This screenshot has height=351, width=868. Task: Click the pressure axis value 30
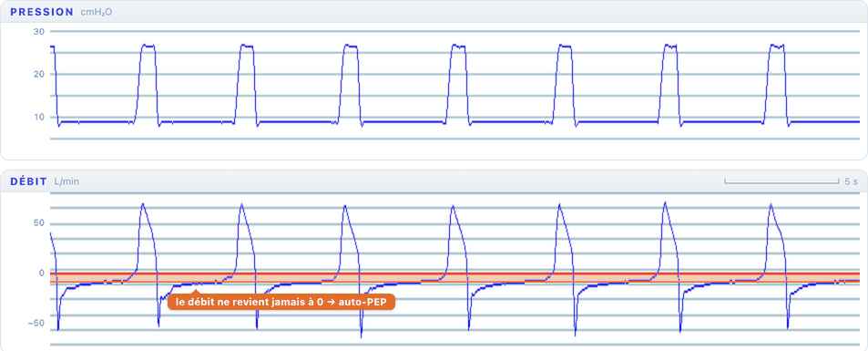(x=39, y=32)
